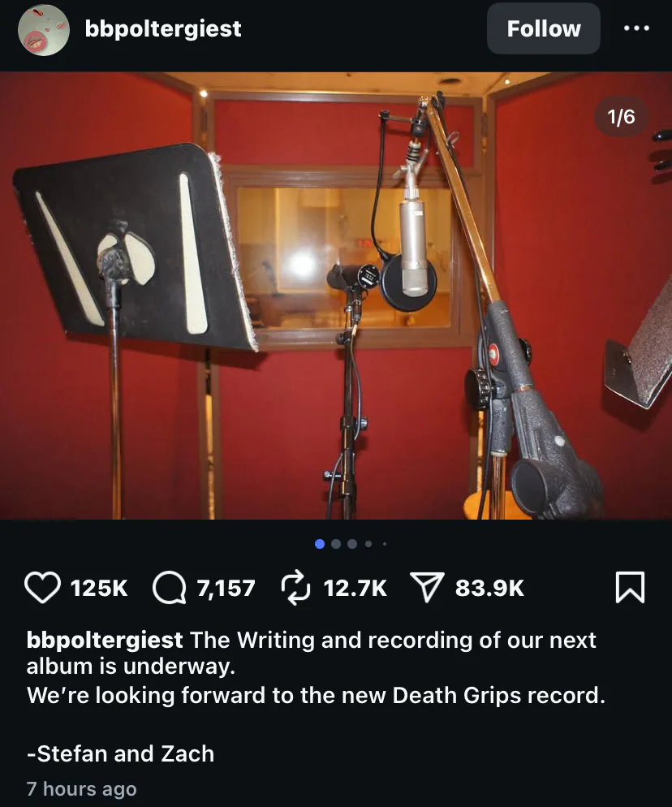This screenshot has height=807, width=672.
Task: Open the recording studio photo
Action: click(x=336, y=296)
